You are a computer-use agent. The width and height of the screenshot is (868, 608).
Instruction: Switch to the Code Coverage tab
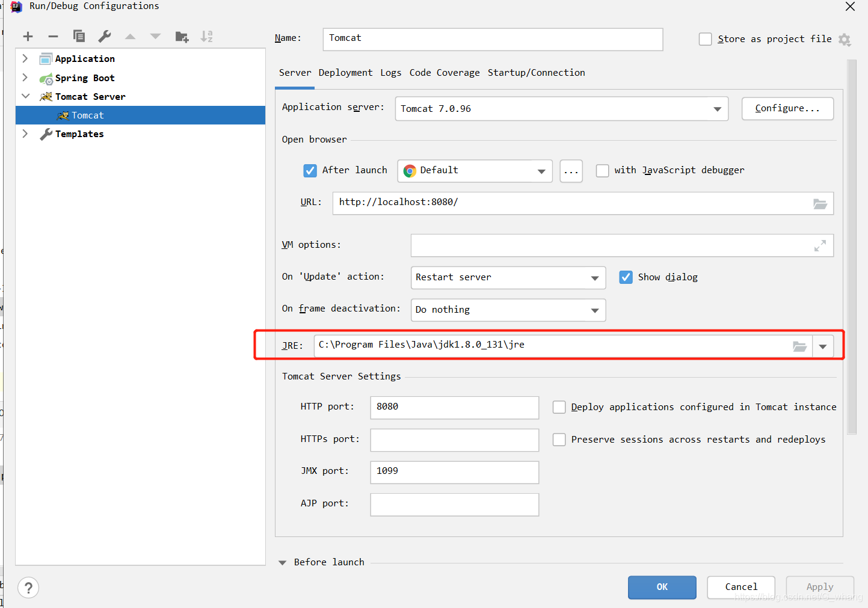click(445, 73)
